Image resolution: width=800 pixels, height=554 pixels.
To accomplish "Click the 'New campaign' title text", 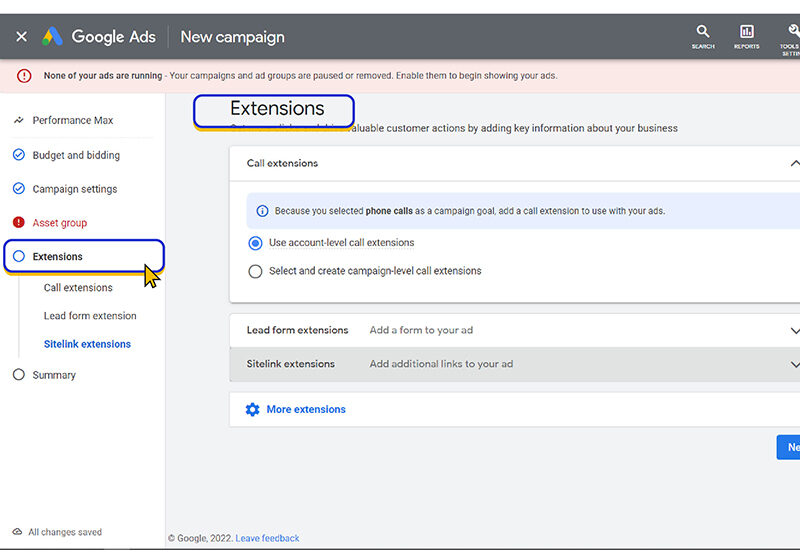I will click(x=233, y=37).
